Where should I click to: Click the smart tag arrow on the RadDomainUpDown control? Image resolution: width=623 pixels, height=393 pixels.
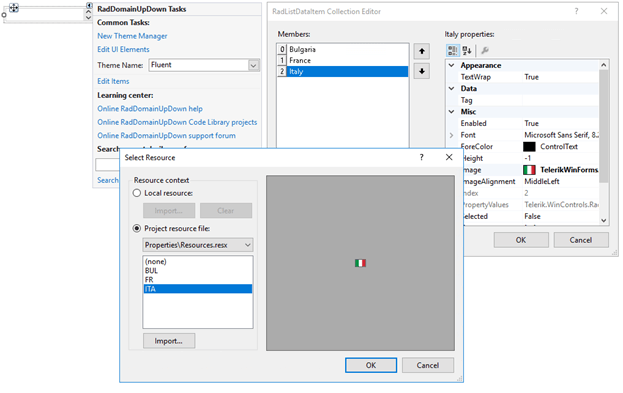pos(89,5)
